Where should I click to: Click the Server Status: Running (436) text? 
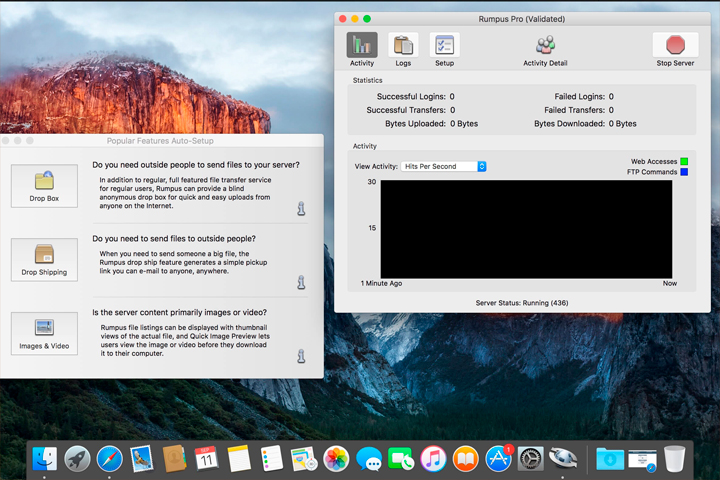(522, 303)
